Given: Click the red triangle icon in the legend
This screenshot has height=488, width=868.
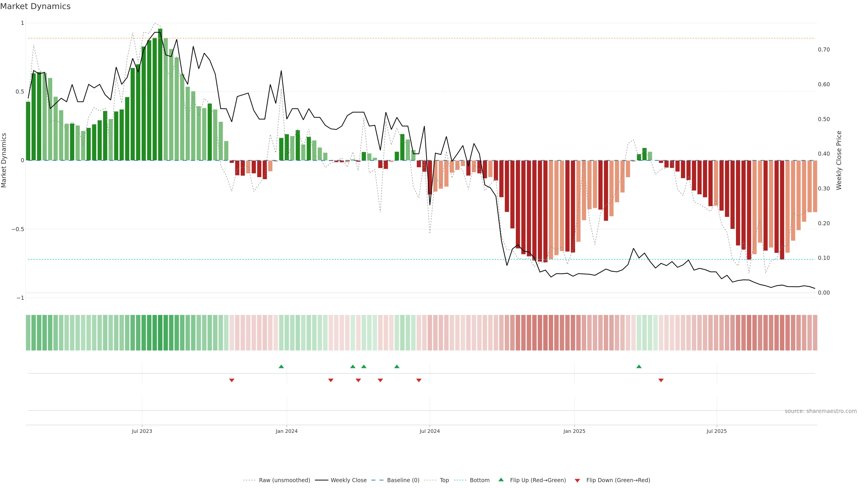Looking at the screenshot, I should (577, 481).
